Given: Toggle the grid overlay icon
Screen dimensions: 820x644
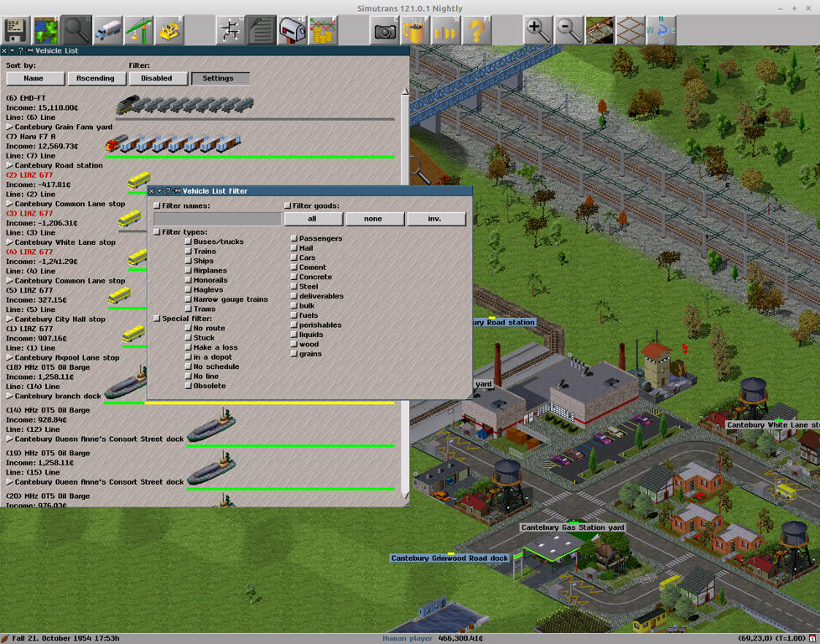Looking at the screenshot, I should click(x=631, y=31).
